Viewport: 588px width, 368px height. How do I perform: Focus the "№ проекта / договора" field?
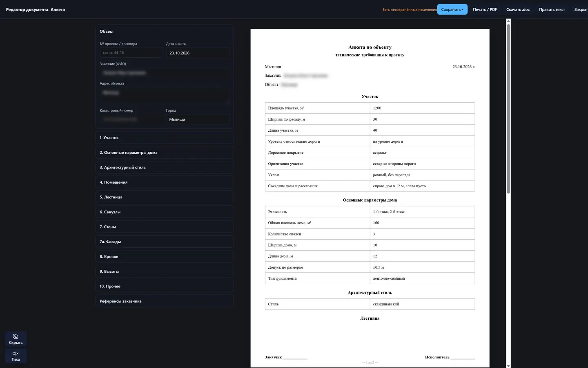point(131,53)
